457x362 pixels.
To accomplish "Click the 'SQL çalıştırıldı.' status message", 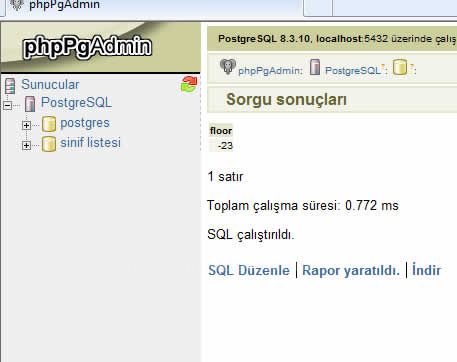I will (250, 235).
